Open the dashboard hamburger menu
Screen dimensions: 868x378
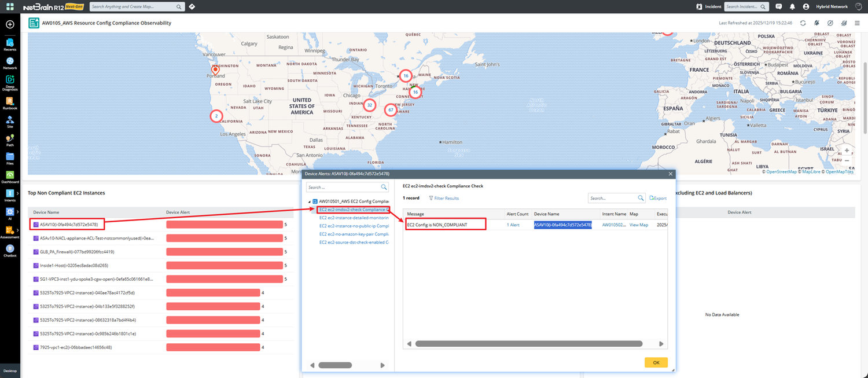tap(857, 23)
